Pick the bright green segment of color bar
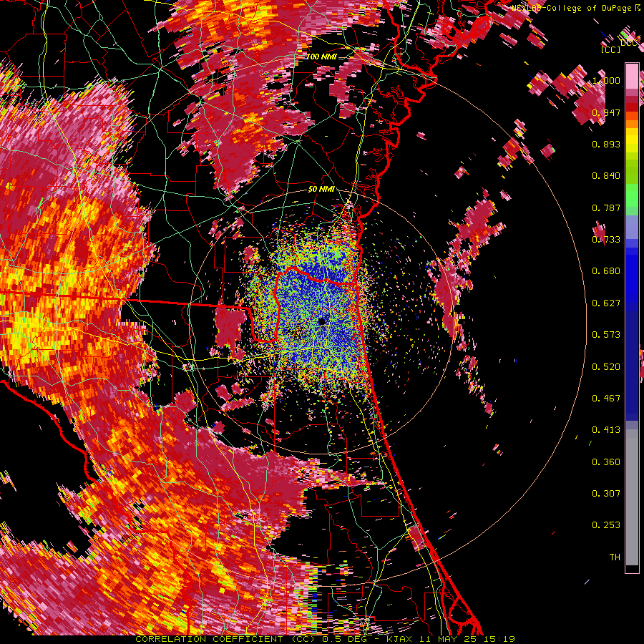 point(632,195)
